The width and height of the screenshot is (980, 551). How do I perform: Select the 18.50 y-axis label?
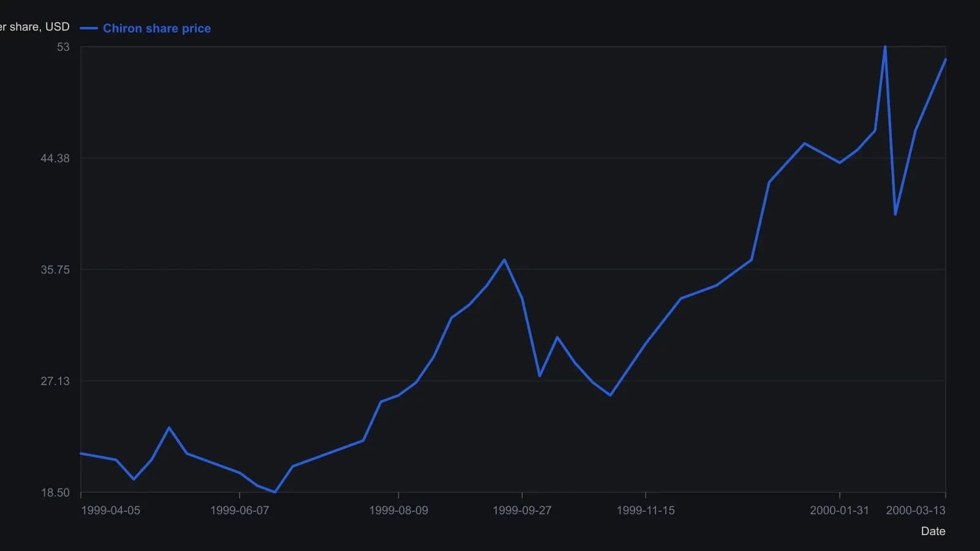tap(55, 493)
